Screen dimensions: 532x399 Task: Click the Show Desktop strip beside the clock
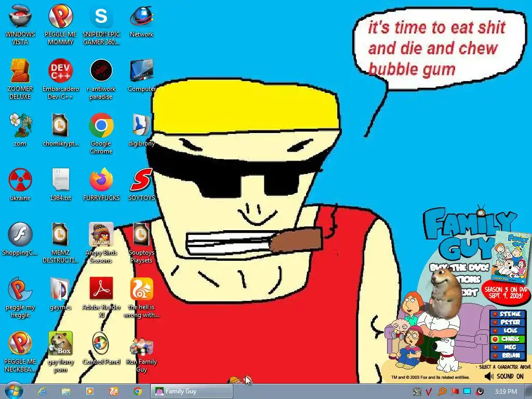[x=528, y=391]
